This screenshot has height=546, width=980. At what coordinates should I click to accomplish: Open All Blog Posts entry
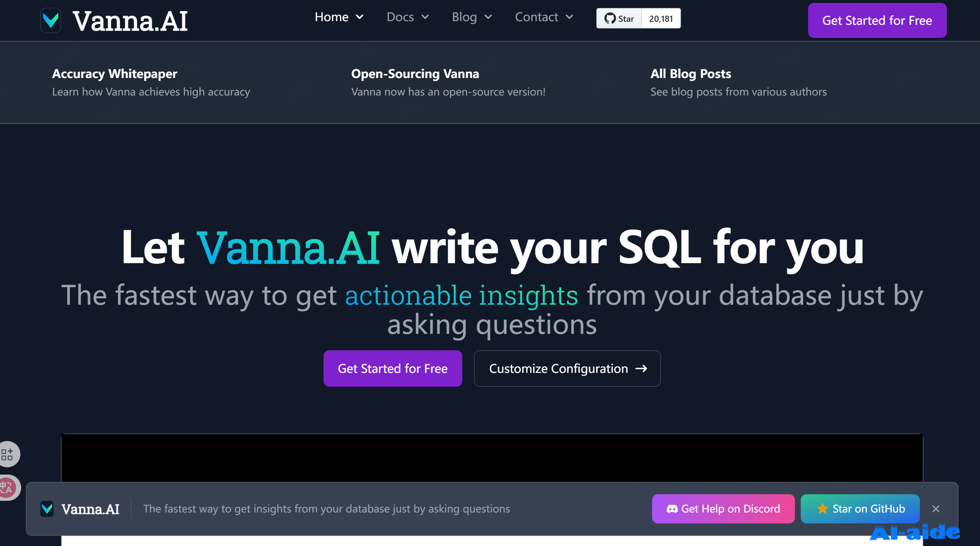(x=690, y=73)
